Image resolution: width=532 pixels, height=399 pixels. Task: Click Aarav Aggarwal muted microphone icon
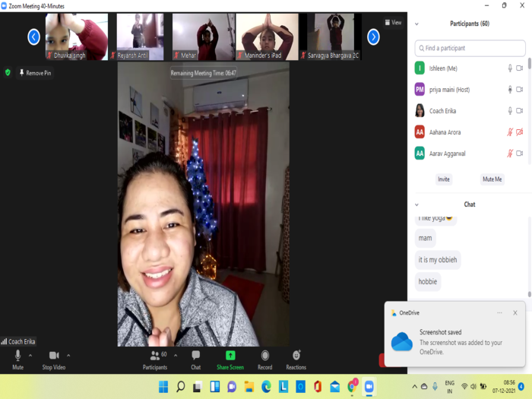point(510,154)
